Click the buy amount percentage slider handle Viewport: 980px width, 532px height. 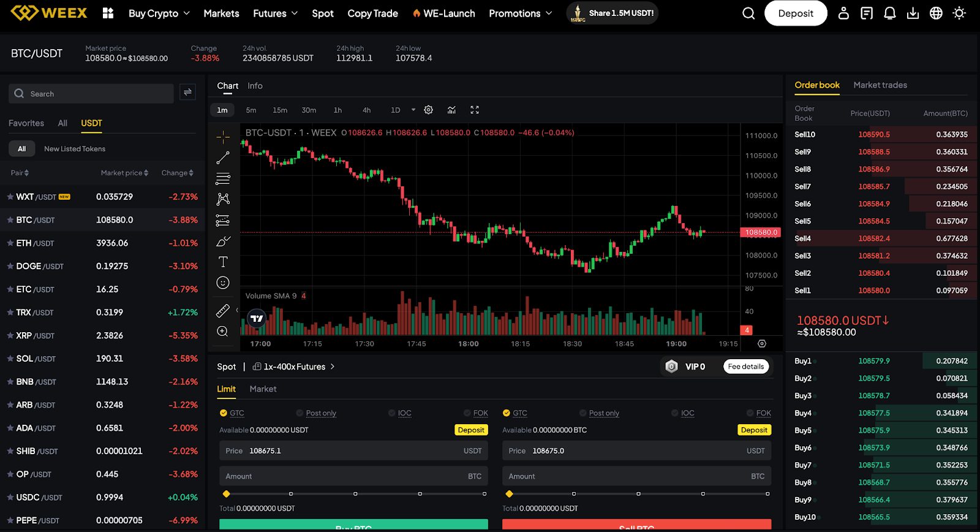coord(227,494)
